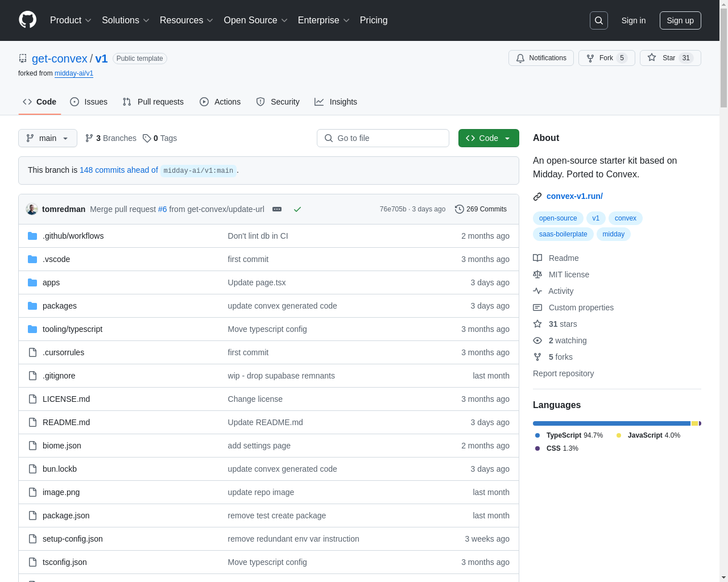Click the fork icon next to Fork
The height and width of the screenshot is (582, 728).
tap(590, 58)
